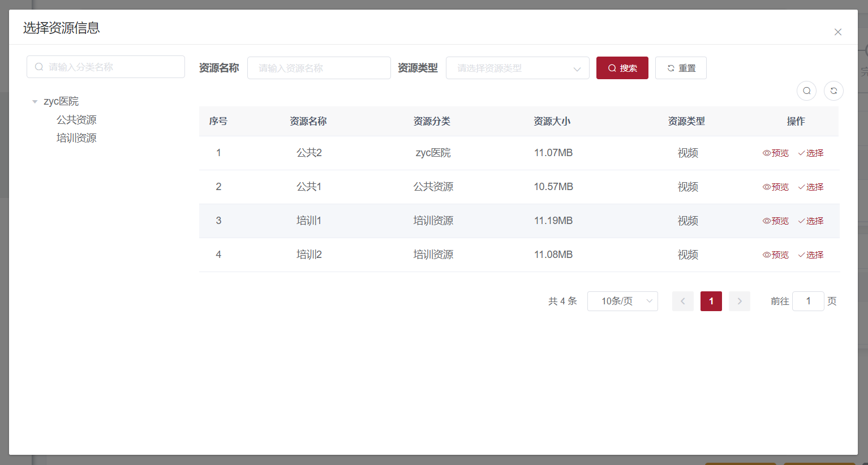The image size is (868, 465).
Task: Click the 共 4 条 total count text
Action: (562, 301)
